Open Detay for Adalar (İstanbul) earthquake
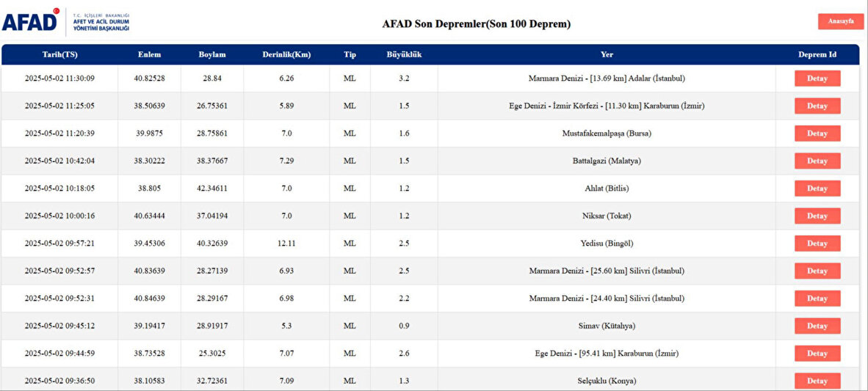This screenshot has height=391, width=868. point(817,78)
